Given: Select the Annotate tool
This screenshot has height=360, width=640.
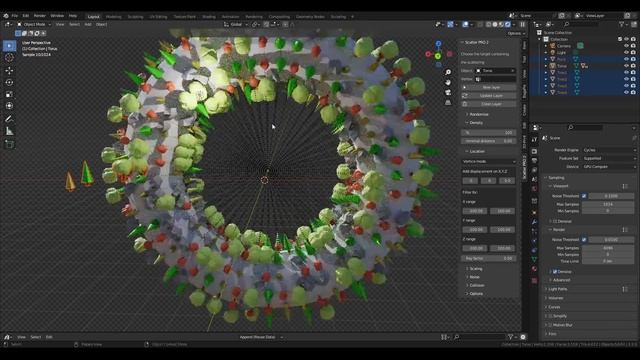Looking at the screenshot, I should [9, 119].
